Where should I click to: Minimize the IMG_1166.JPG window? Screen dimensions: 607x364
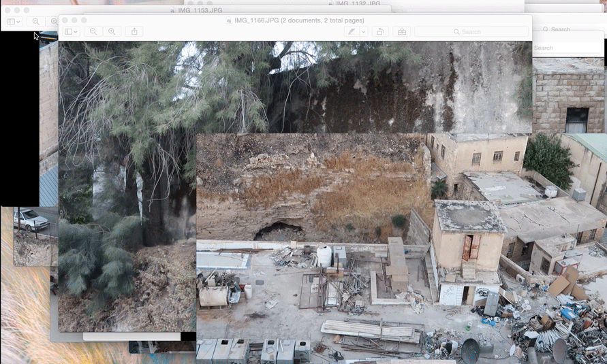coord(74,20)
